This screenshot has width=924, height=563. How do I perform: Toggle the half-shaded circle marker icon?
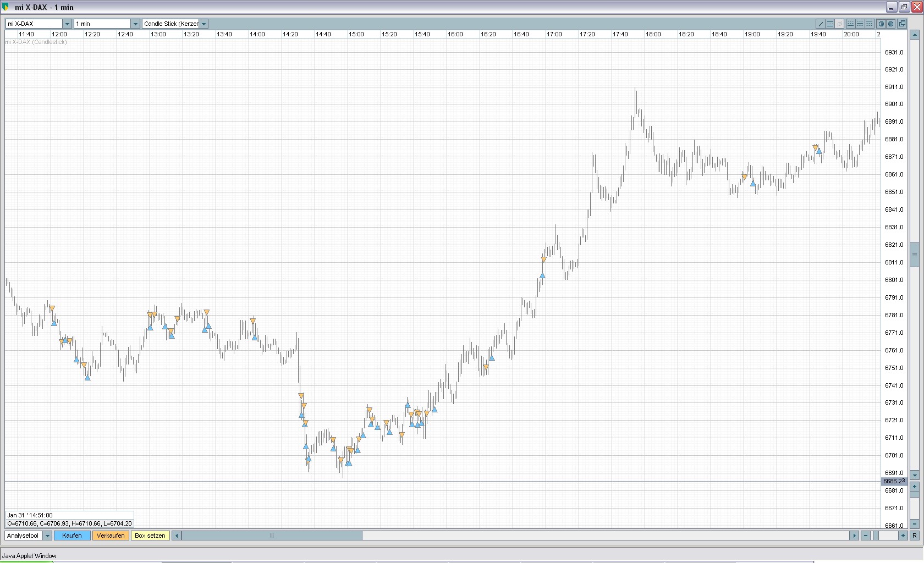[x=881, y=24]
